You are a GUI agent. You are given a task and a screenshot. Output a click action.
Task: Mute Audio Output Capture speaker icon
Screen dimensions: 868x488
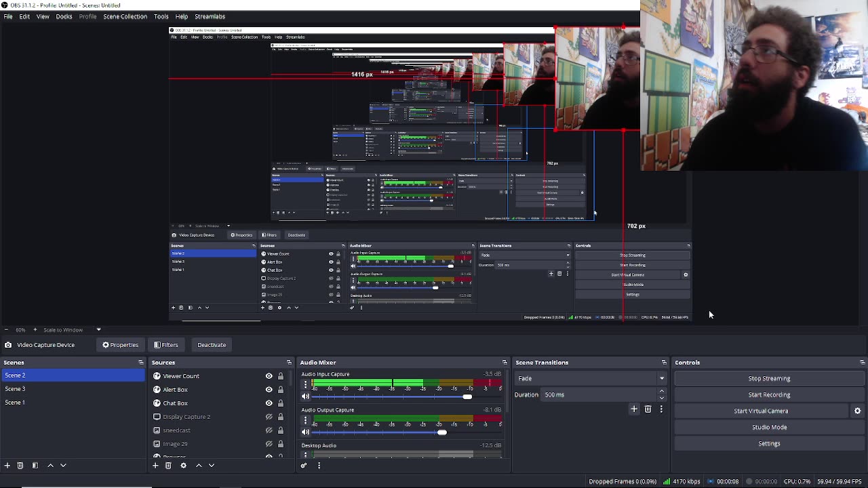(x=305, y=432)
